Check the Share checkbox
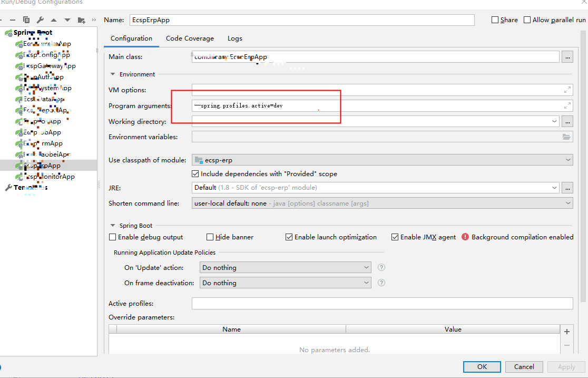The image size is (588, 378). pyautogui.click(x=494, y=20)
